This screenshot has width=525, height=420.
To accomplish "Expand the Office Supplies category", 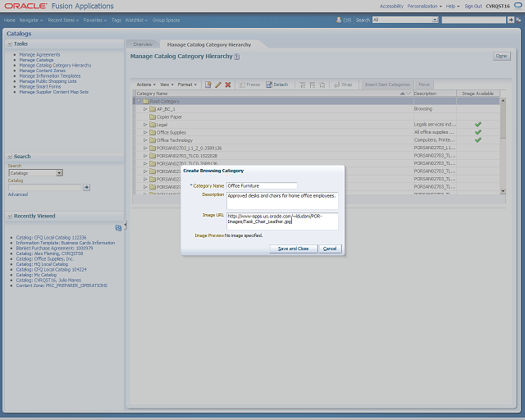I will [x=145, y=132].
